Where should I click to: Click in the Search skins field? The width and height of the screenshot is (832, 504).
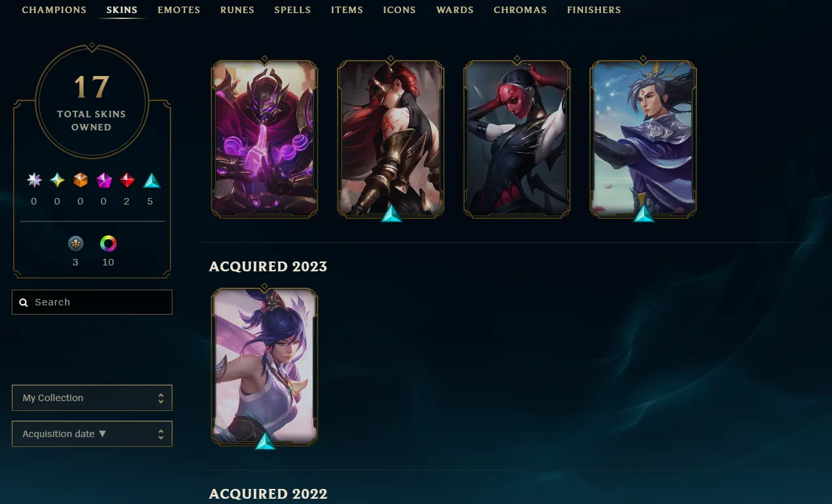click(92, 302)
